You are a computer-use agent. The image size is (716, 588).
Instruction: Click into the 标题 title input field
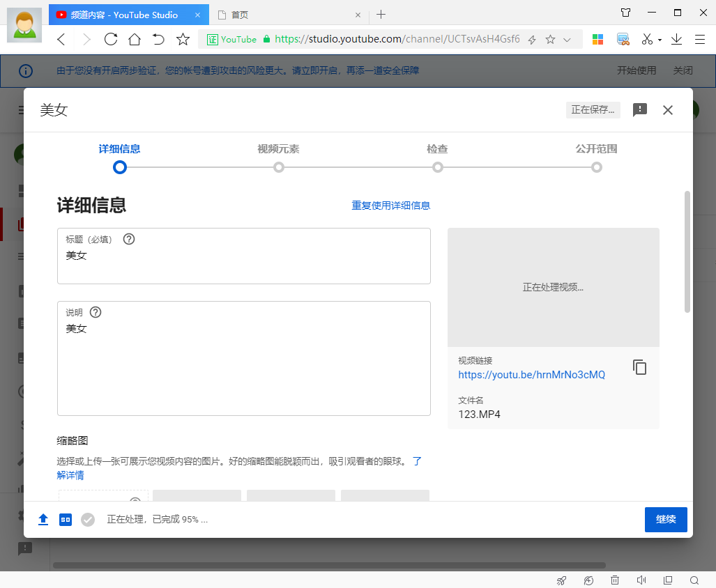click(x=244, y=256)
